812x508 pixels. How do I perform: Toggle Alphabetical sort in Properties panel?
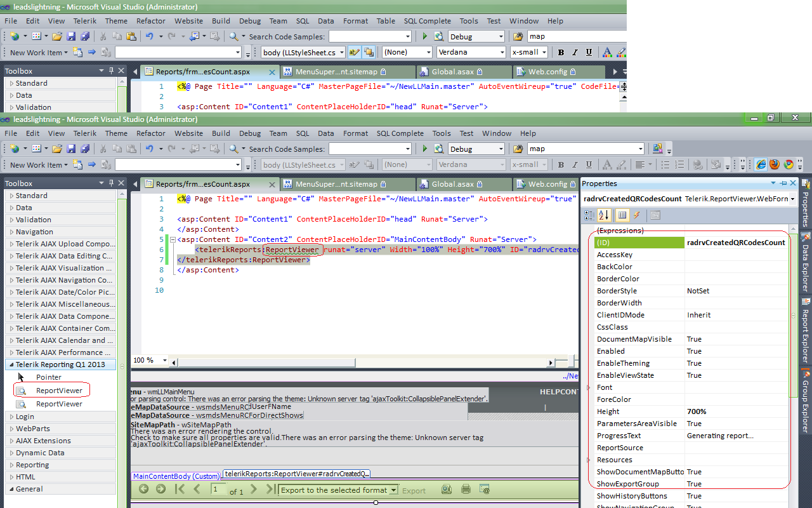[x=604, y=215]
